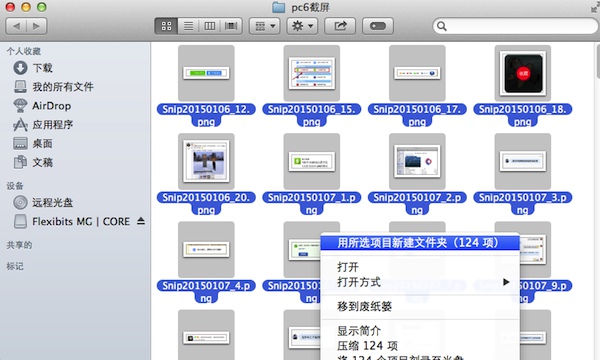Open AirDrop in the sidebar
The image size is (600, 360).
(x=42, y=106)
